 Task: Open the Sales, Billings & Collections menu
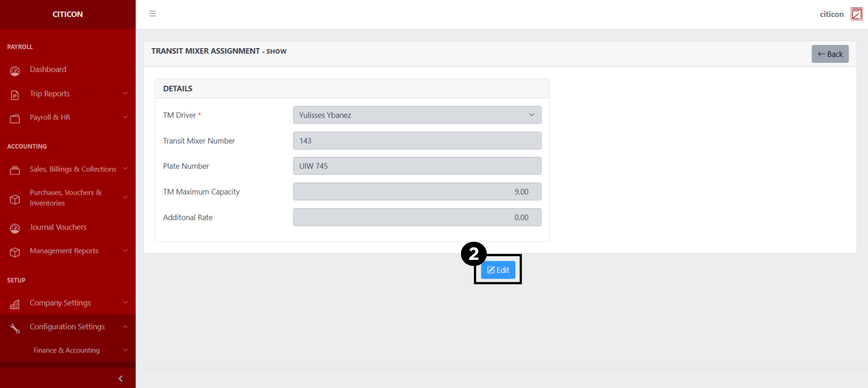(x=68, y=169)
